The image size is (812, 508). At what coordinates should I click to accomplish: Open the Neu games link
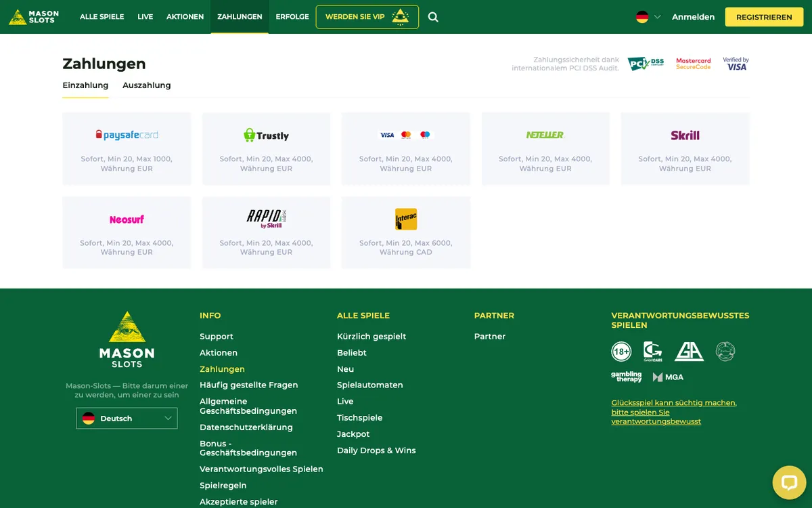pos(346,369)
